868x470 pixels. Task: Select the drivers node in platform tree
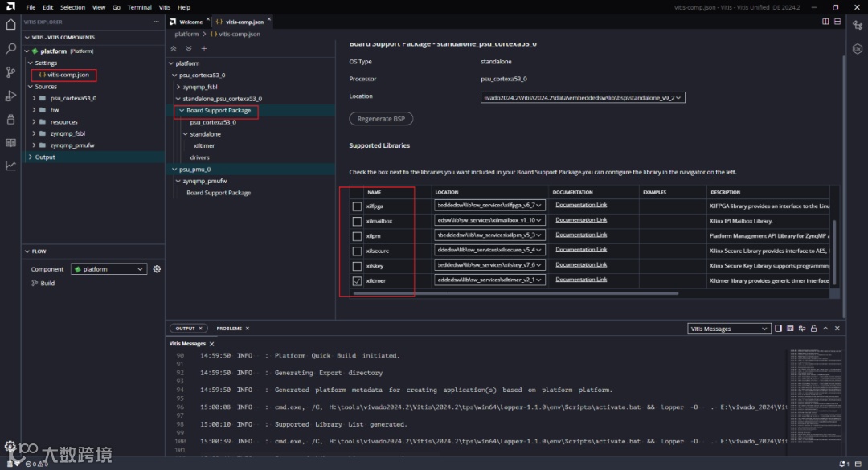(199, 157)
